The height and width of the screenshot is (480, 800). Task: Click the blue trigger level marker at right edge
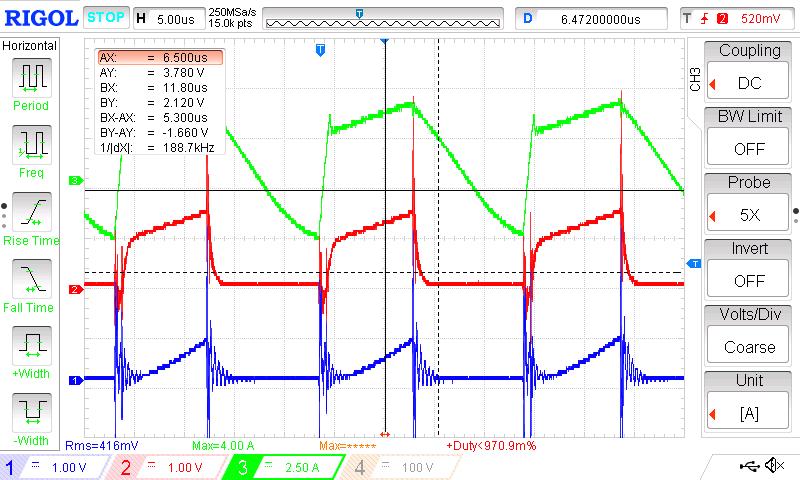(x=694, y=263)
